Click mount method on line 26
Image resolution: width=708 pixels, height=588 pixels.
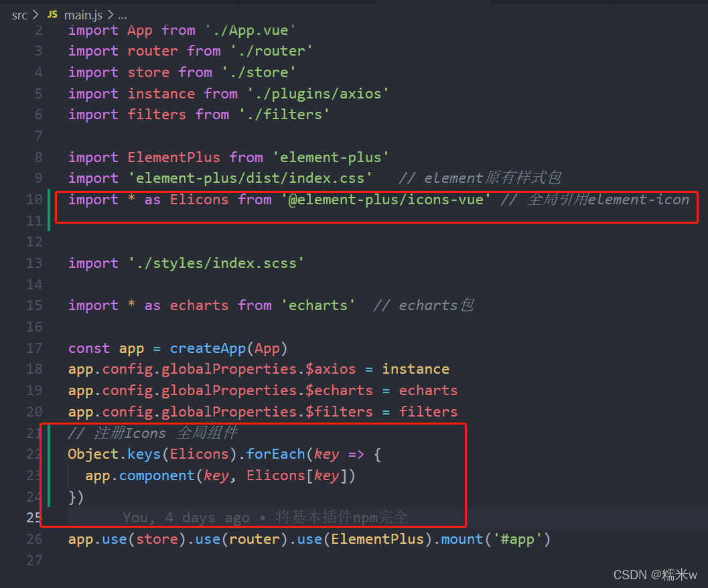(x=462, y=538)
